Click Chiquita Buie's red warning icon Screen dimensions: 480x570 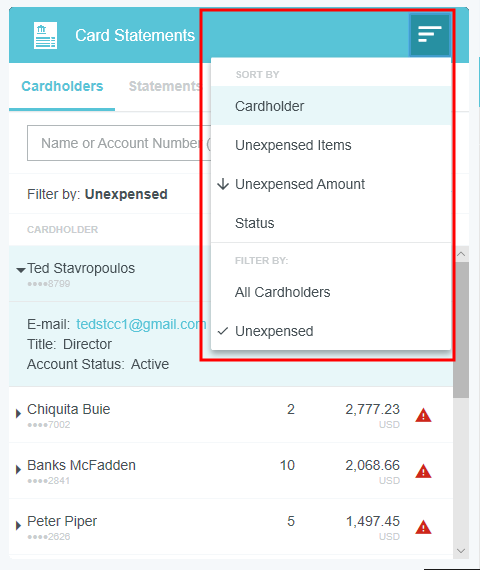(423, 416)
